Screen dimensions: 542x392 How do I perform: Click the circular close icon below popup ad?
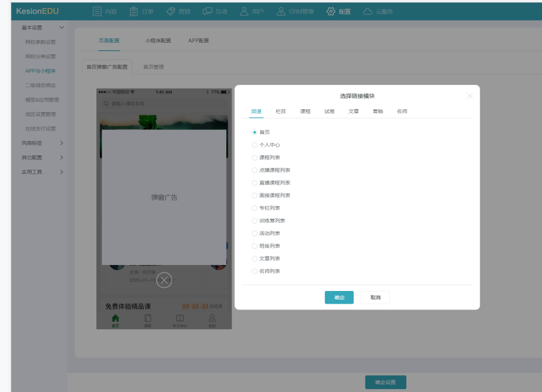pyautogui.click(x=165, y=280)
